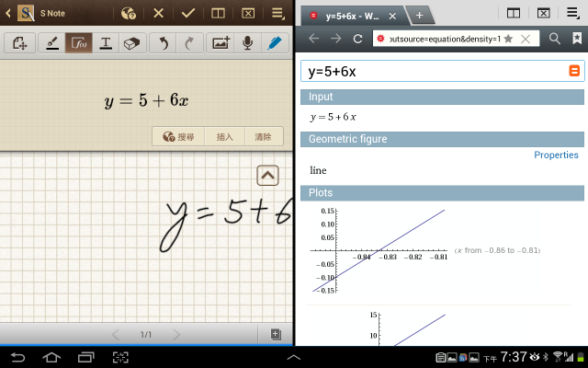Screen dimensions: 588x368
Task: Tap the globe search icon in S Note header
Action: click(x=129, y=14)
